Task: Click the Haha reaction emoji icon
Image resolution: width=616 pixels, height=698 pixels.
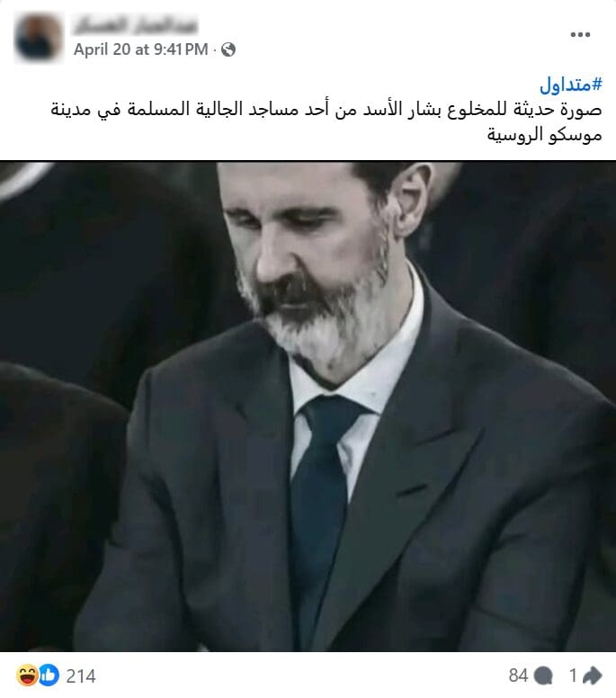Action: (x=27, y=675)
